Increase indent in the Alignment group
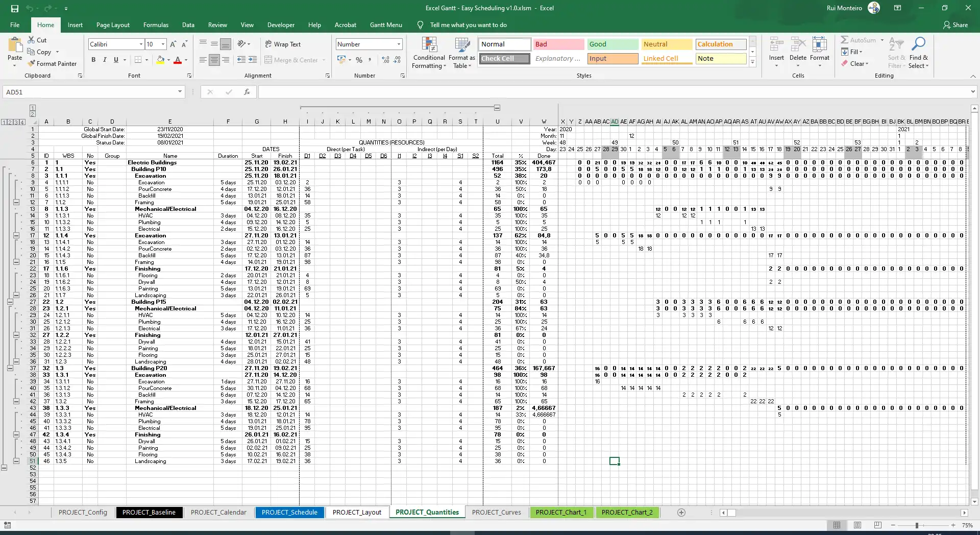The height and width of the screenshot is (535, 980). coord(253,60)
